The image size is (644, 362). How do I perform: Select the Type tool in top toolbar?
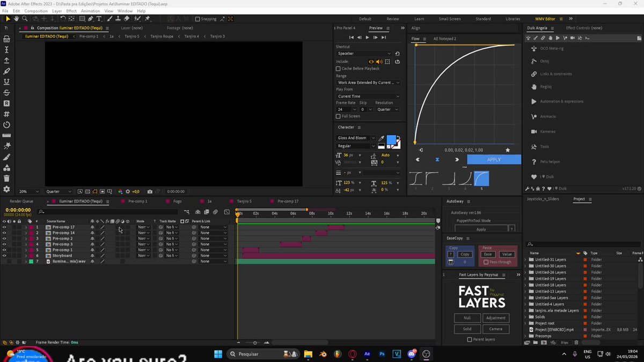[x=99, y=19]
